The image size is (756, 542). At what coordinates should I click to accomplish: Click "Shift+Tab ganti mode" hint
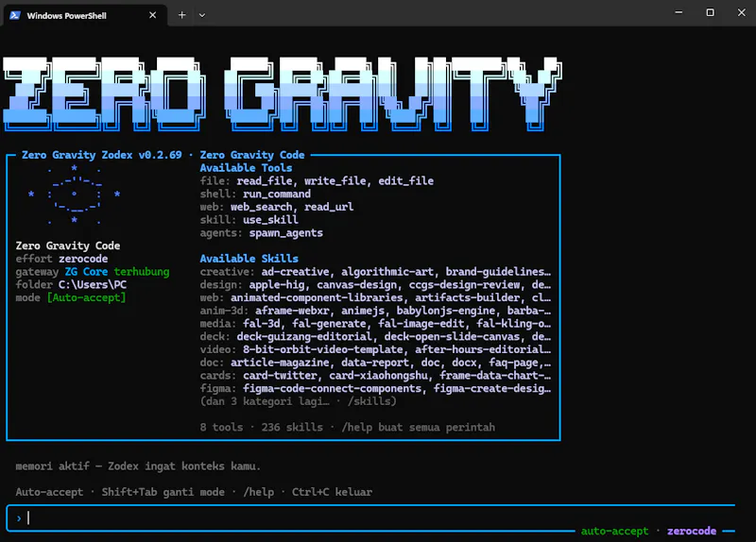[x=163, y=492]
